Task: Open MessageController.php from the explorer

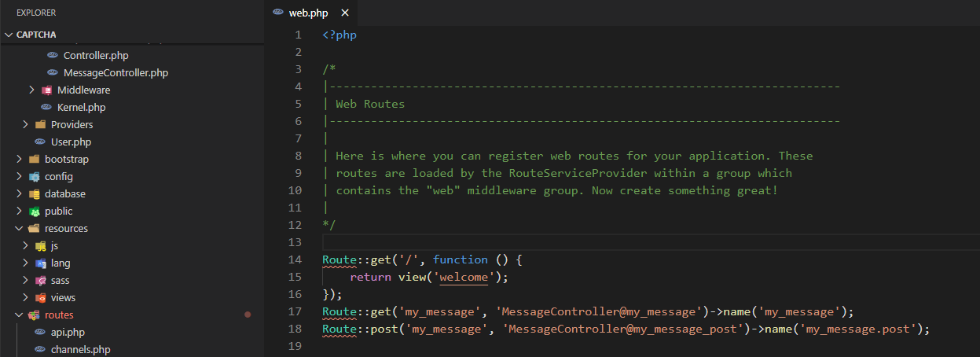Action: 116,72
